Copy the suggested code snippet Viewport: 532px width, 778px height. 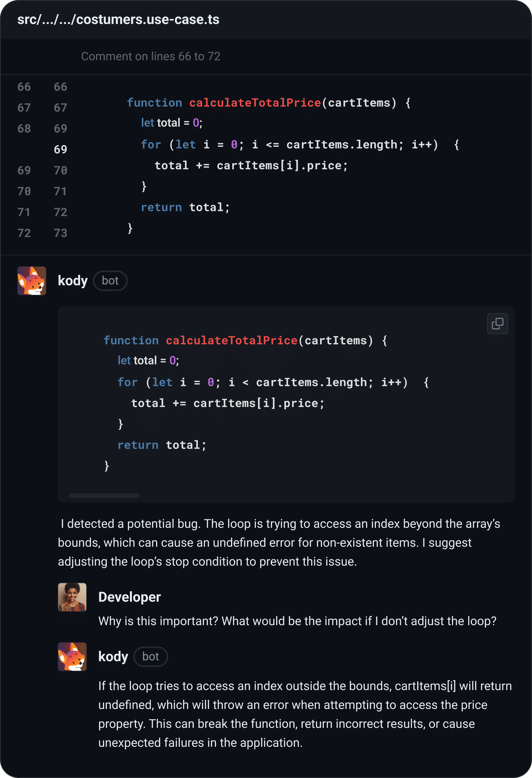[x=497, y=323]
